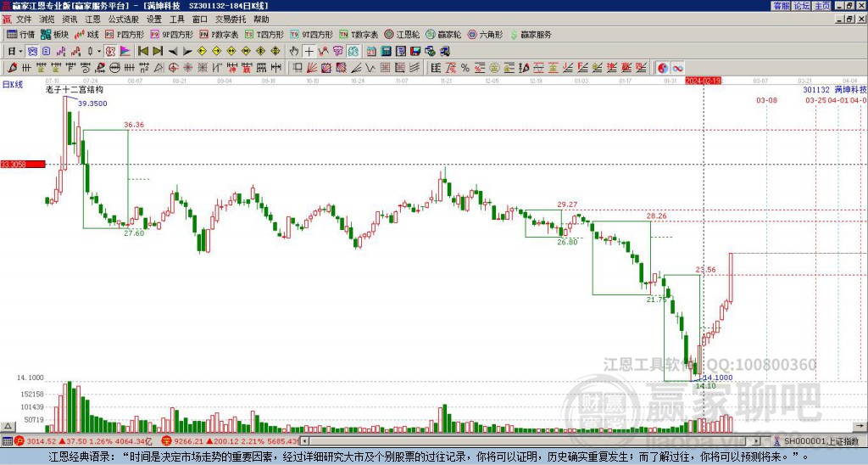
Task: Click the 2024-02-19 date marker
Action: (x=703, y=81)
